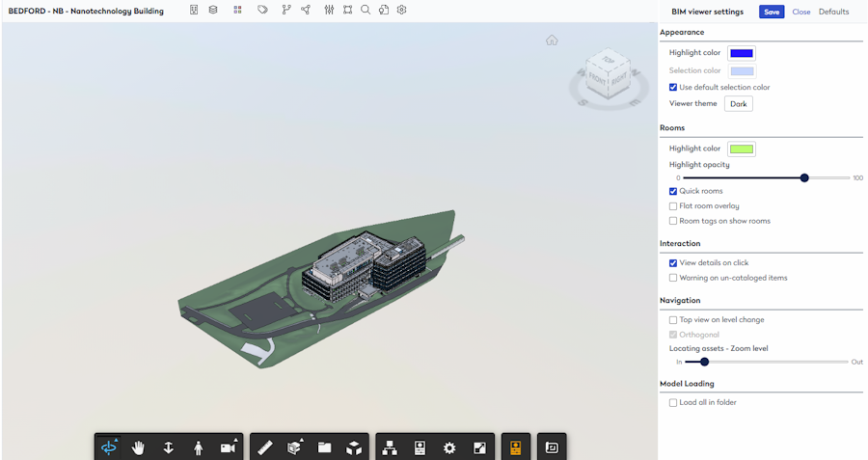
Task: Enable Room tags on show rooms
Action: point(673,221)
